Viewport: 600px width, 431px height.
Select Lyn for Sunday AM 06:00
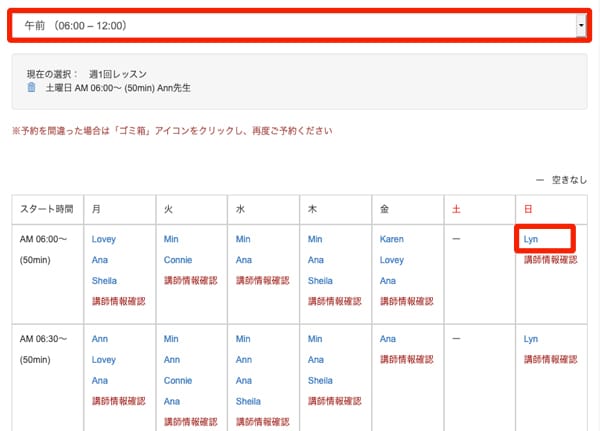[530, 240]
